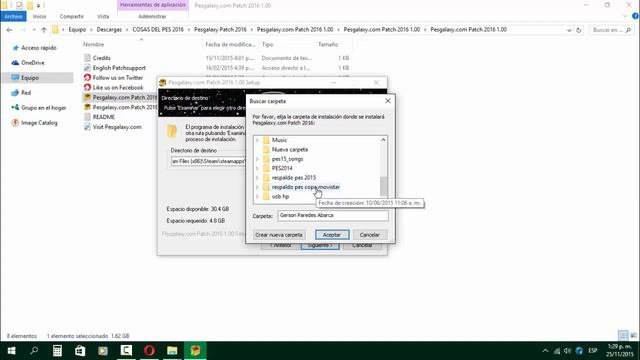Open the Opera browser from the taskbar

tap(149, 351)
